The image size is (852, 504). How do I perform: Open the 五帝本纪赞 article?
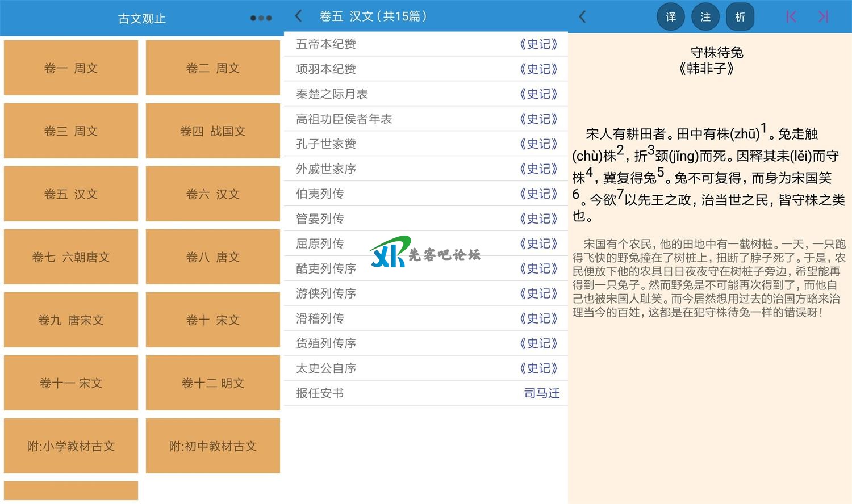click(x=326, y=44)
